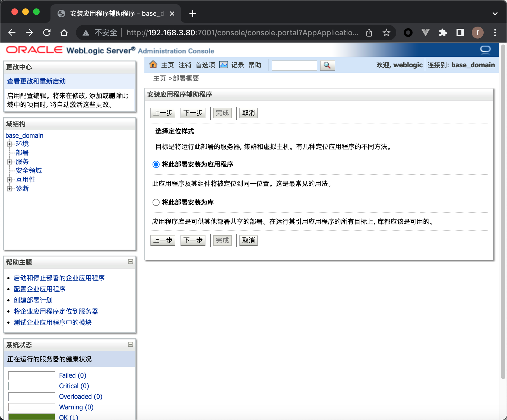The width and height of the screenshot is (507, 420).
Task: Reload the page with browser refresh icon
Action: (x=47, y=33)
